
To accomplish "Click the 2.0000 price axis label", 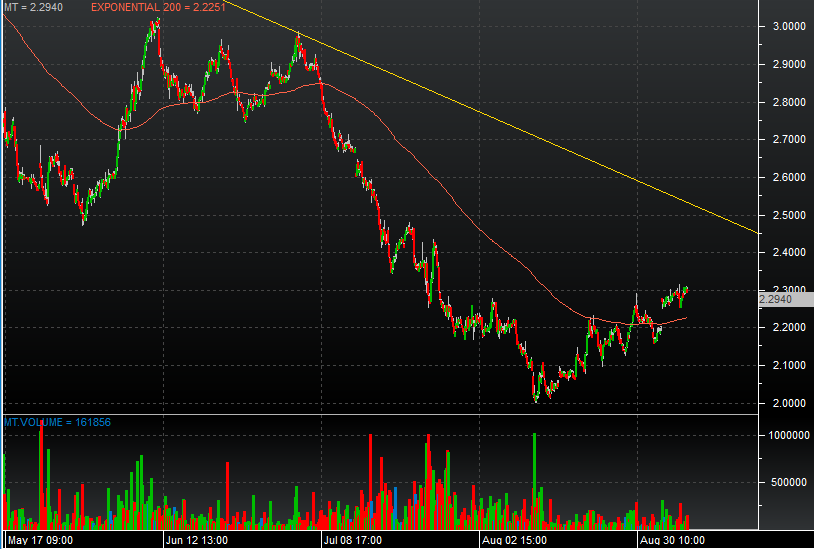I will [786, 403].
